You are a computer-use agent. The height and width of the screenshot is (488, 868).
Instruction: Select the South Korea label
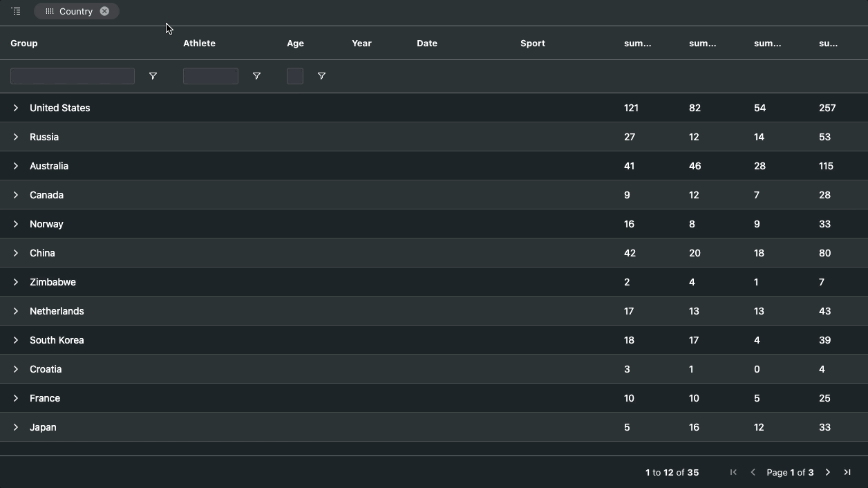pos(57,340)
